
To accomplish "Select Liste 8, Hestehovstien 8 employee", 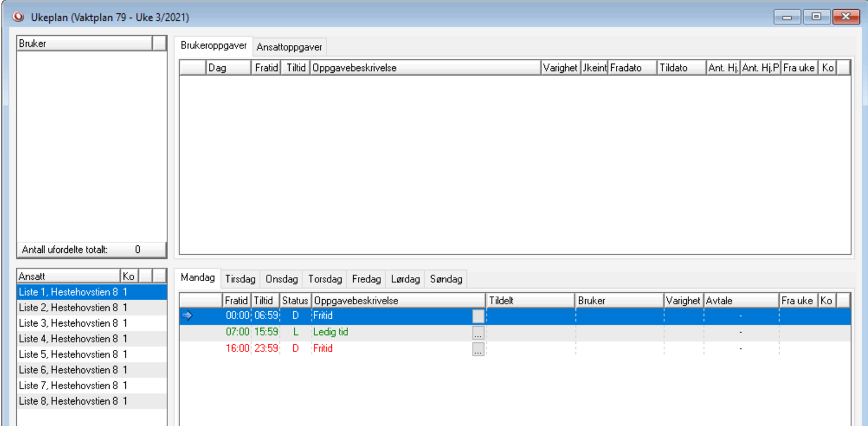I will coord(92,401).
